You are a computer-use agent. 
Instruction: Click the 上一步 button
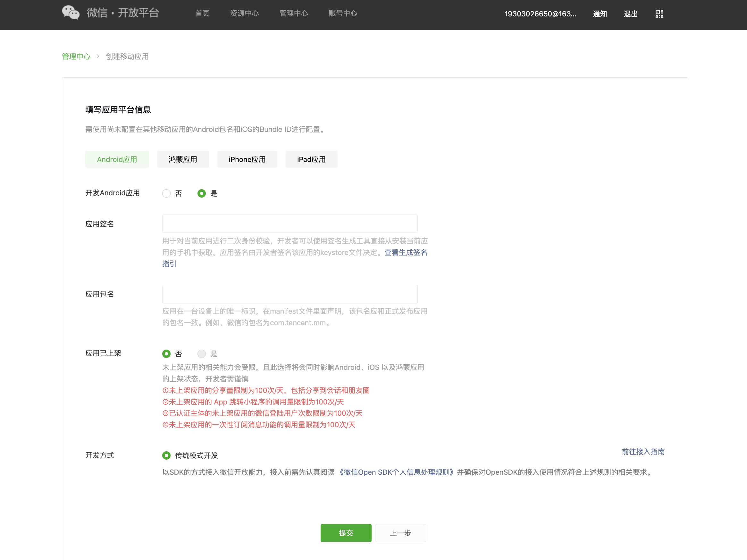400,533
